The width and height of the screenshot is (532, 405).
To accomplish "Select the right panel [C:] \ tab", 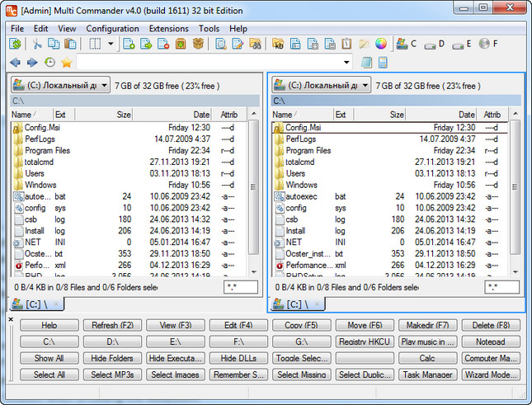I will 298,304.
